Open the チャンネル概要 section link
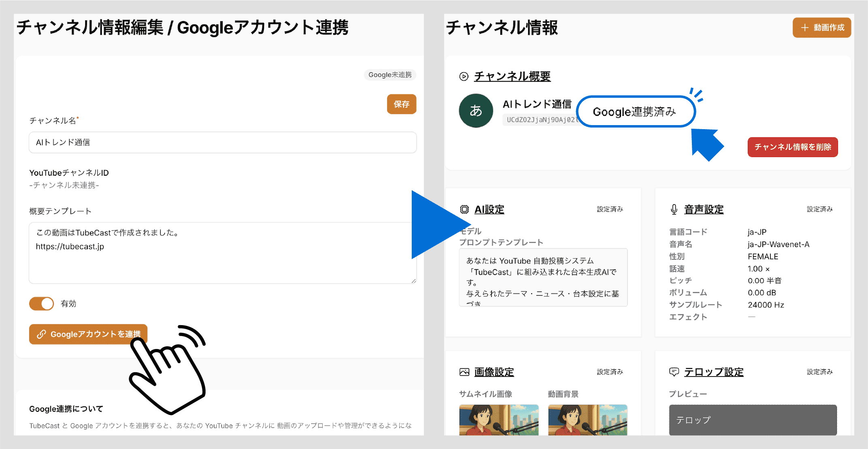868x449 pixels. click(512, 76)
